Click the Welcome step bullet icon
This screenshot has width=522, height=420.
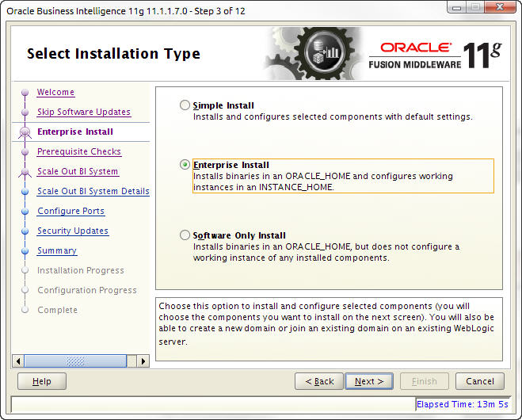point(25,92)
